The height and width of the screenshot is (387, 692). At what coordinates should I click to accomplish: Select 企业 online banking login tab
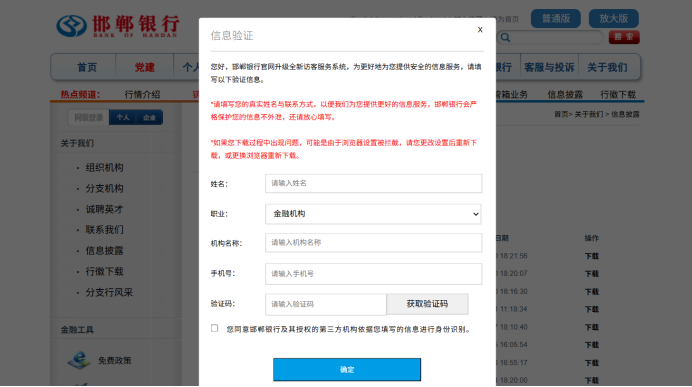149,117
